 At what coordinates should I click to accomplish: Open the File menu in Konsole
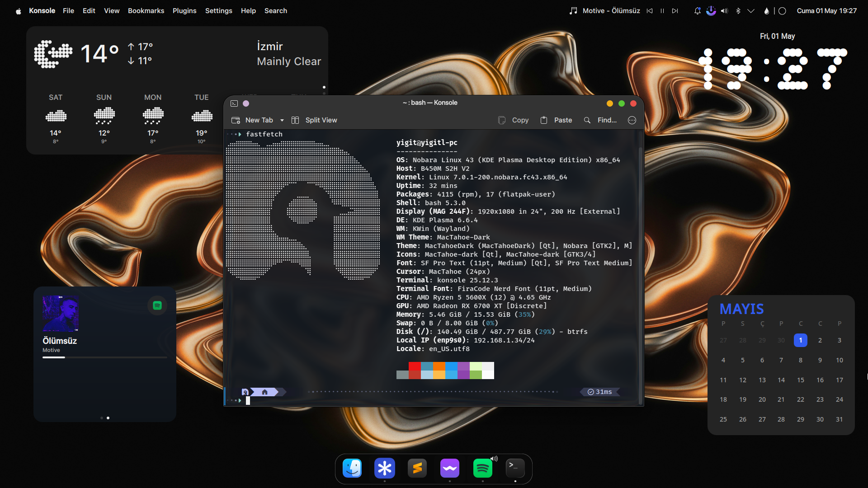68,11
